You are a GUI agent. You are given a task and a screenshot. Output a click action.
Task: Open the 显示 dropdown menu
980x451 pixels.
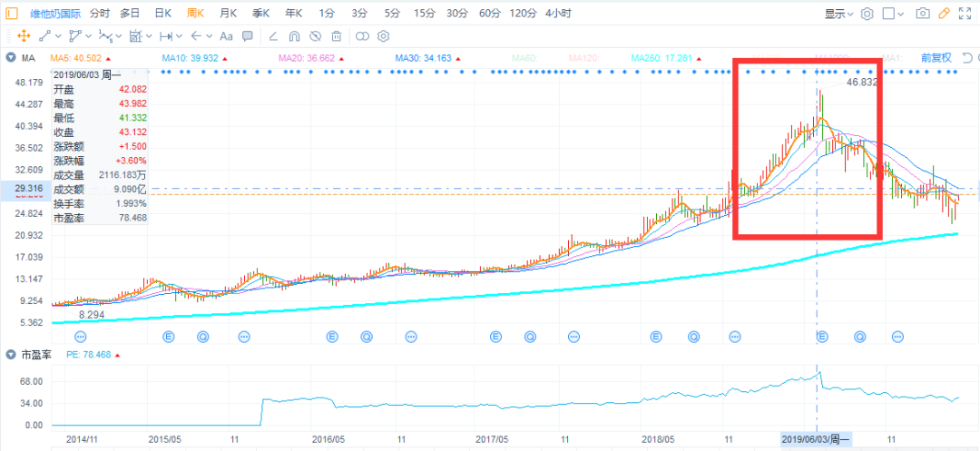click(838, 14)
